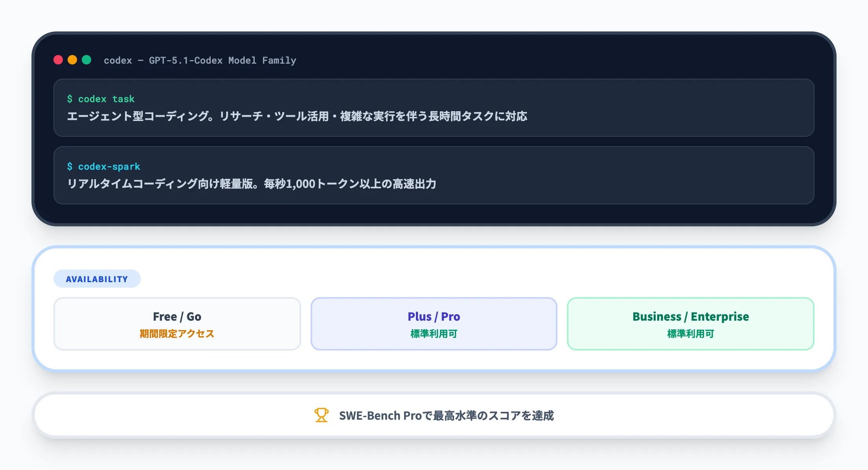Click the AVAILABILITY badge
The width and height of the screenshot is (868, 470).
pyautogui.click(x=97, y=279)
